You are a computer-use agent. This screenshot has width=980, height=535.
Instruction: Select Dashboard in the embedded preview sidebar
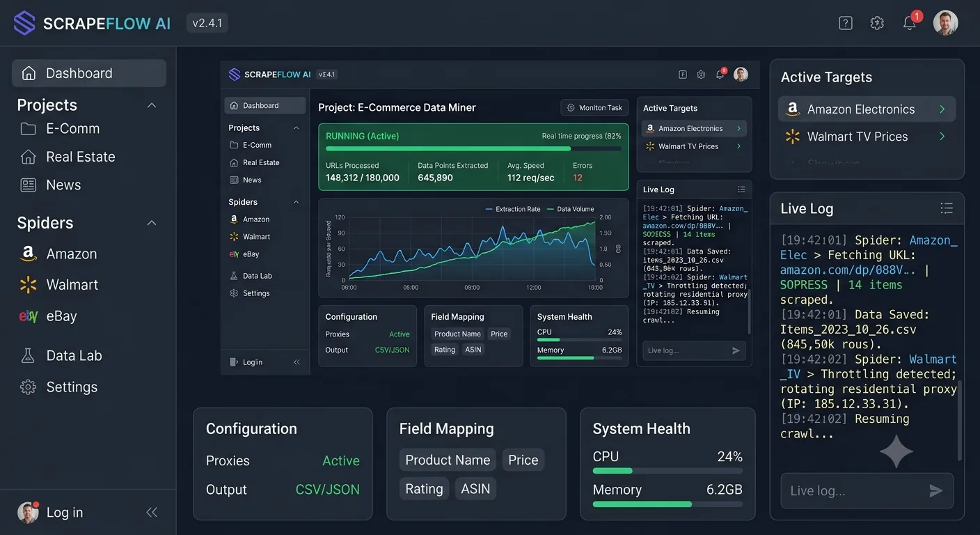[264, 106]
